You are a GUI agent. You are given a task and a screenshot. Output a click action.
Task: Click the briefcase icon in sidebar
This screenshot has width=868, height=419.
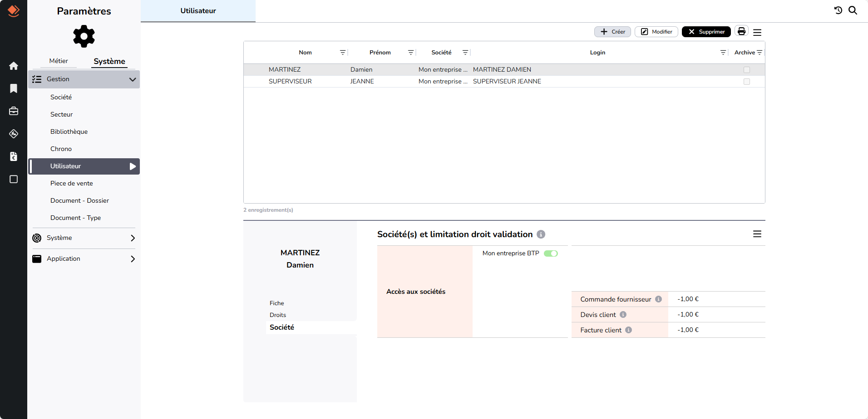(14, 111)
